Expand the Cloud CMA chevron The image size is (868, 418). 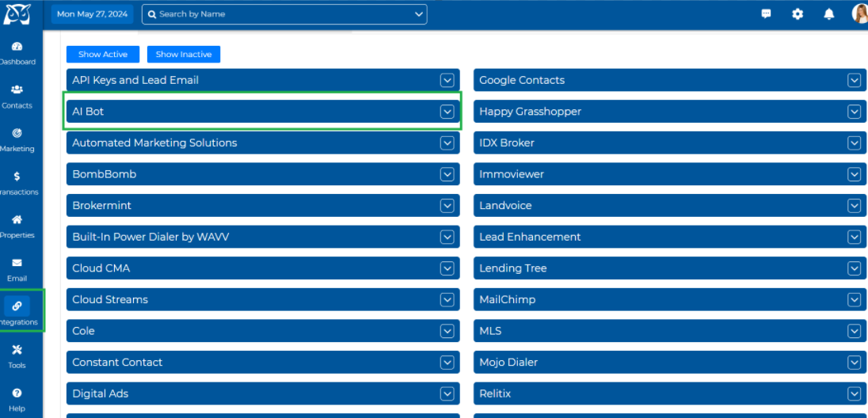coord(447,268)
